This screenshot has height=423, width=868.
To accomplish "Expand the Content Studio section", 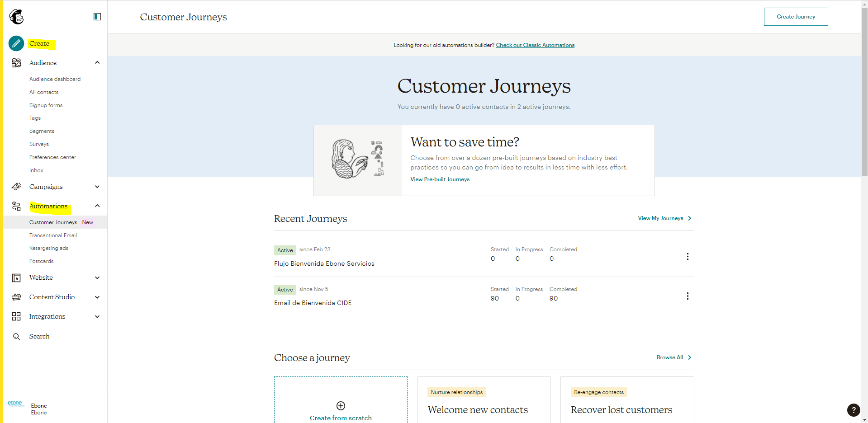I will click(x=97, y=297).
